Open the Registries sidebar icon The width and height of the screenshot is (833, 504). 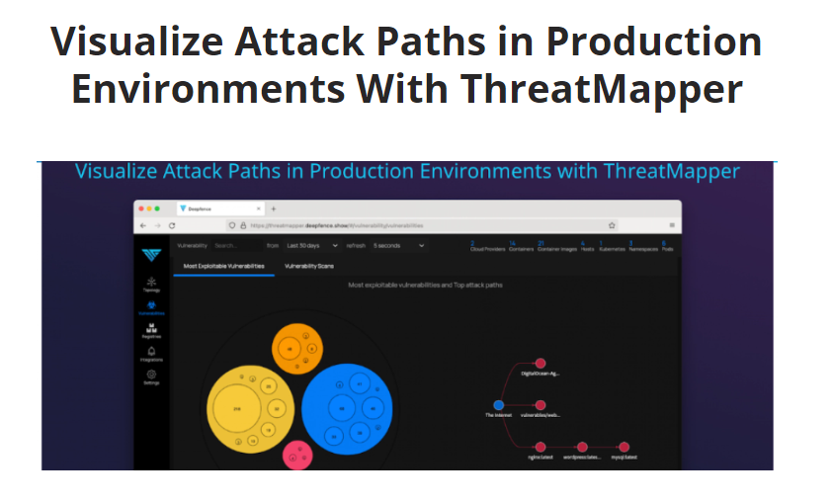(151, 330)
